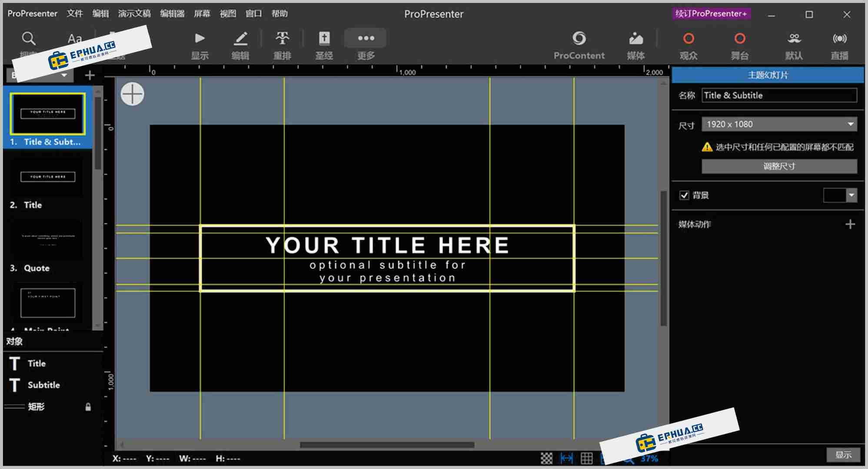Screen dimensions: 868x469
Task: Open the More (three dots) menu
Action: [366, 38]
